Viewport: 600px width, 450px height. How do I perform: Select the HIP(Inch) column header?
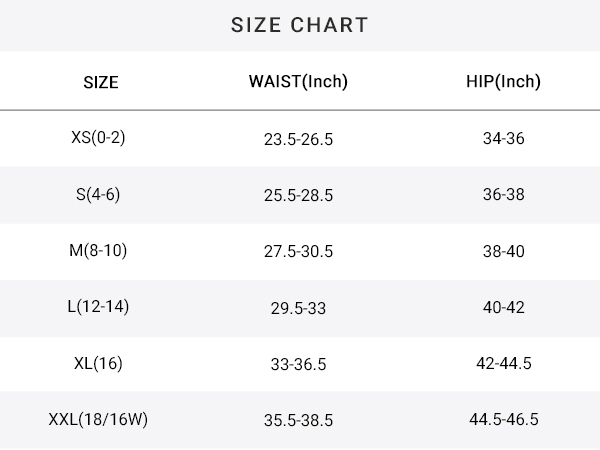[x=503, y=82]
